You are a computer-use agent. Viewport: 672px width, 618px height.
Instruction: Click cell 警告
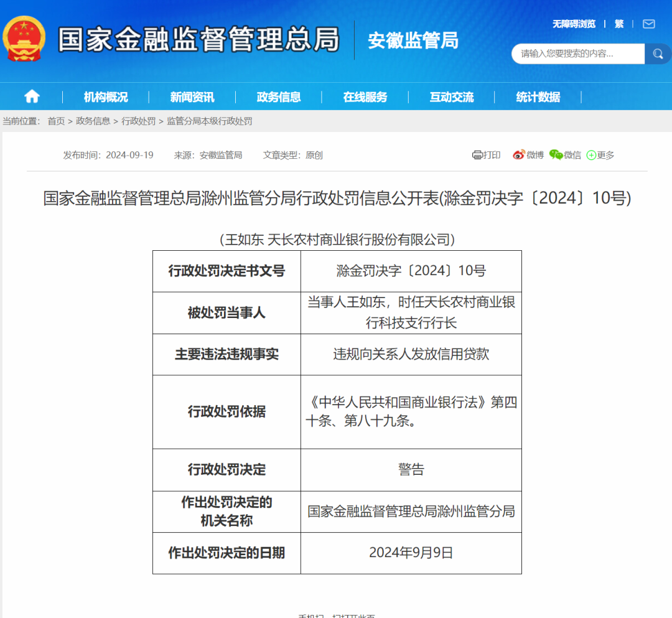pos(411,470)
